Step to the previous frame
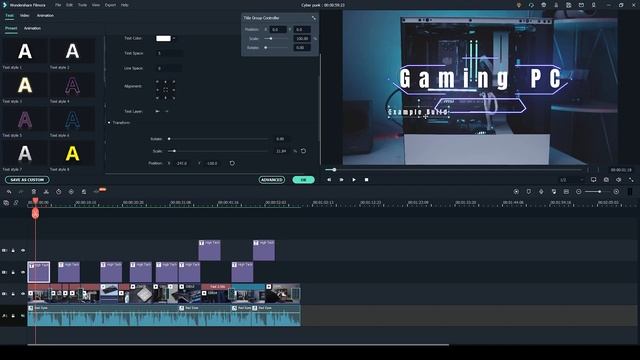Image resolution: width=640 pixels, height=360 pixels. [x=329, y=180]
